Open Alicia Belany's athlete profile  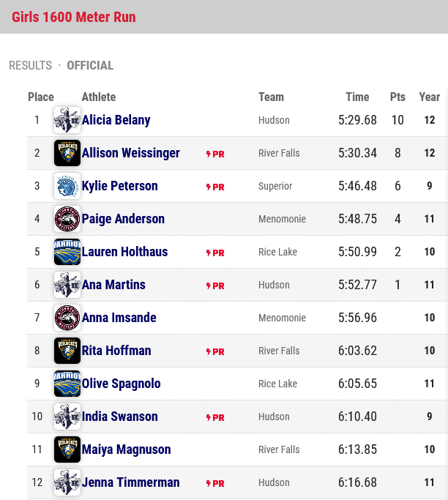pyautogui.click(x=116, y=120)
